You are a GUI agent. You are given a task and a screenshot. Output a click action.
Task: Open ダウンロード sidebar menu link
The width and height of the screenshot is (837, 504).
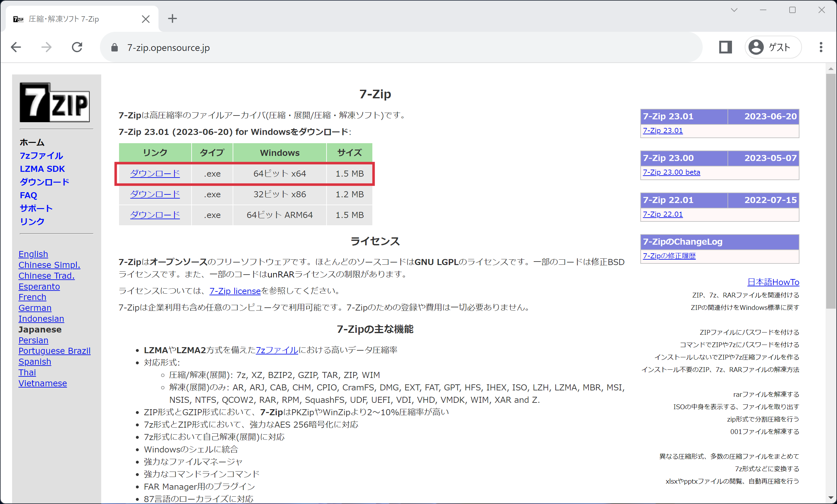click(45, 182)
